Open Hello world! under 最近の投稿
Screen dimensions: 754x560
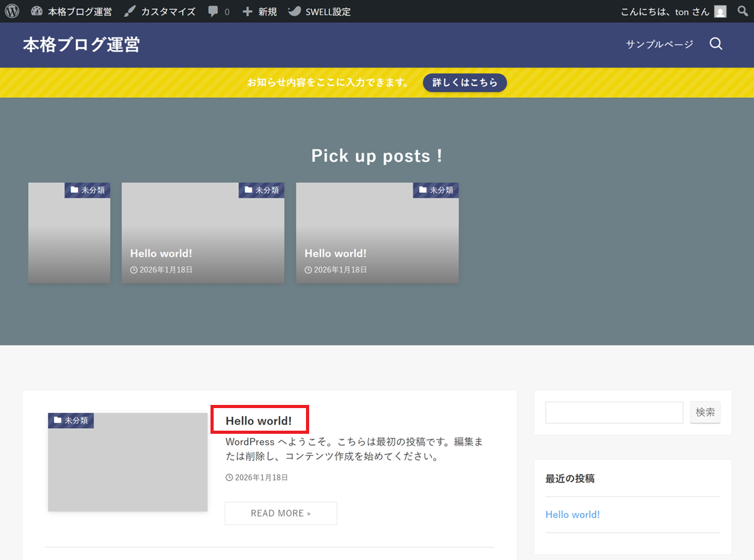tap(572, 515)
